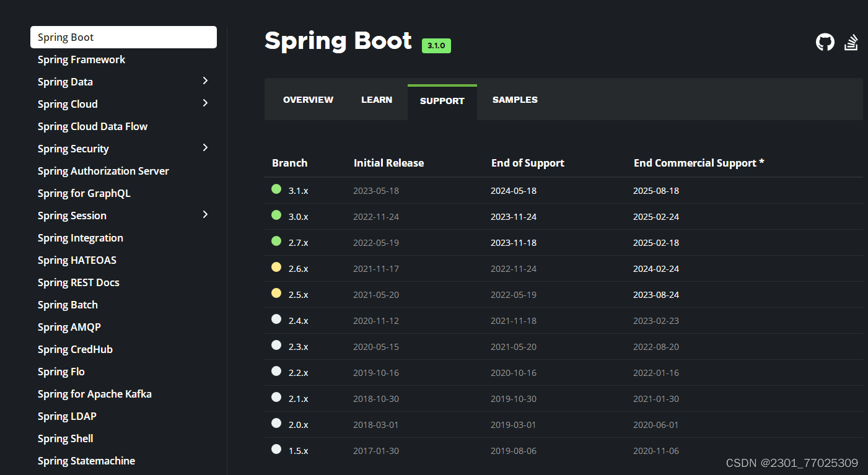Screen dimensions: 868x475
Task: Click initial release date 2018-03-01
Action: tap(376, 425)
